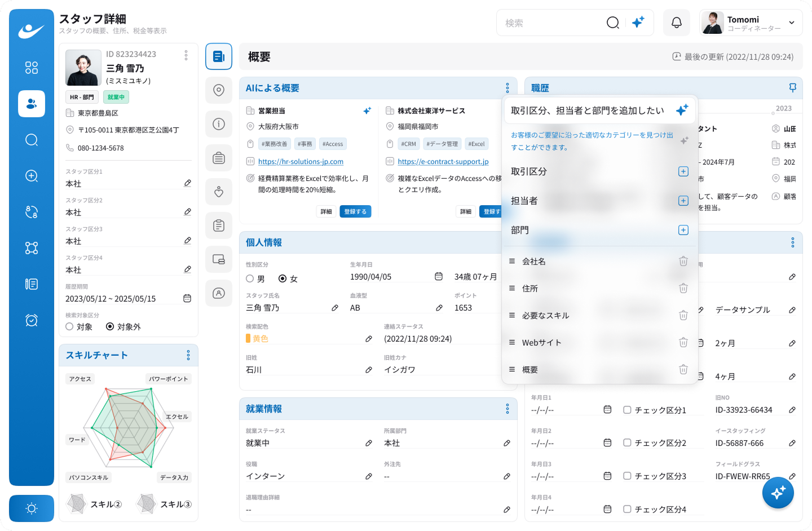Toggle the light theme sun button
The height and width of the screenshot is (531, 812).
pos(32,508)
